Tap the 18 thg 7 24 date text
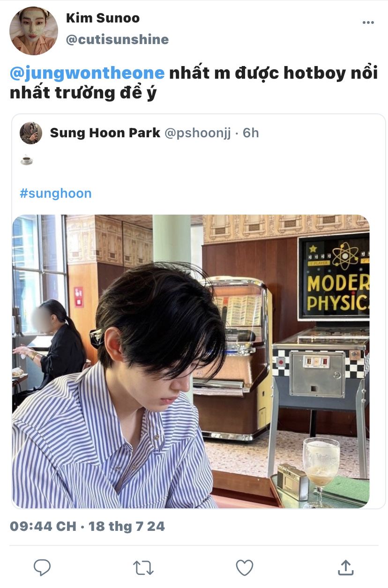The width and height of the screenshot is (388, 588). click(127, 526)
